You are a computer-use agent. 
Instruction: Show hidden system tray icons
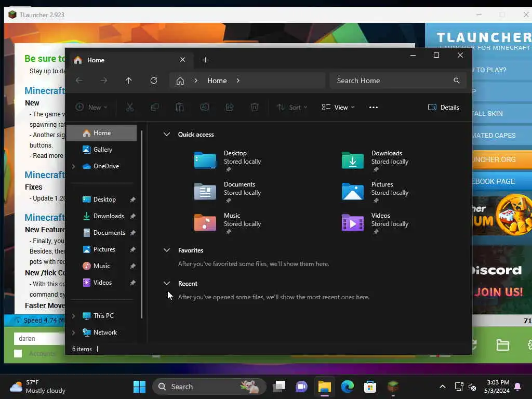(x=443, y=387)
